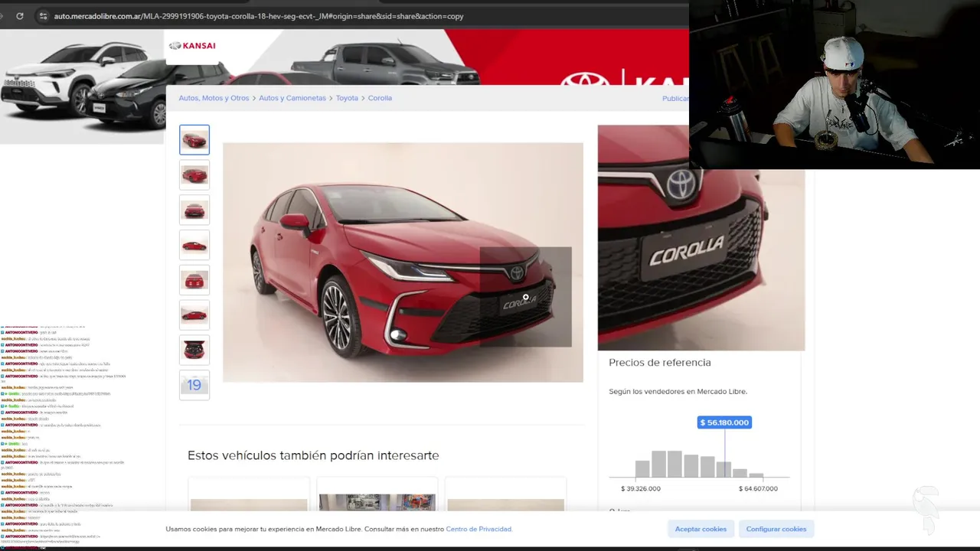The height and width of the screenshot is (551, 980).
Task: Click Configurar cookies
Action: point(776,529)
